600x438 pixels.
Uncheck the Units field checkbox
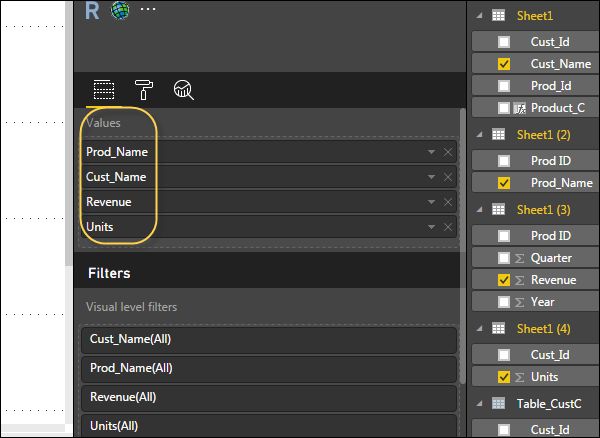pyautogui.click(x=504, y=378)
